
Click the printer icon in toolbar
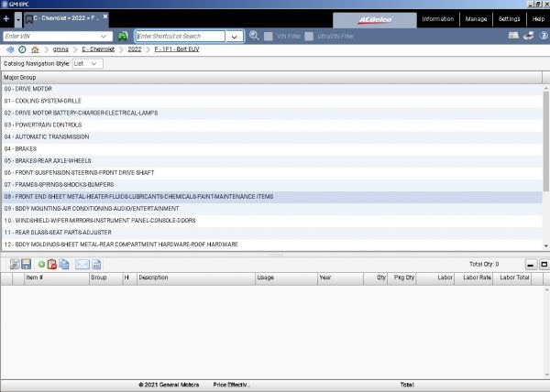click(x=529, y=36)
